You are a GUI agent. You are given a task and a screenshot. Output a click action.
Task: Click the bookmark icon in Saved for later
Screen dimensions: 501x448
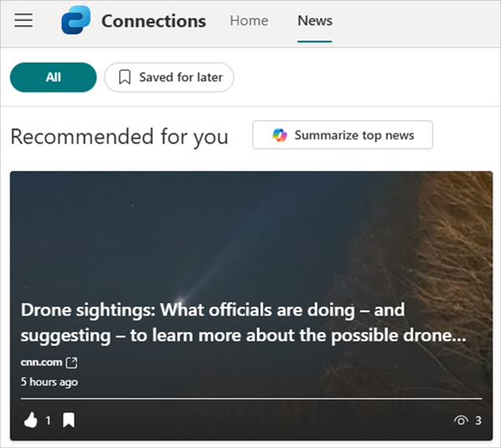(125, 78)
